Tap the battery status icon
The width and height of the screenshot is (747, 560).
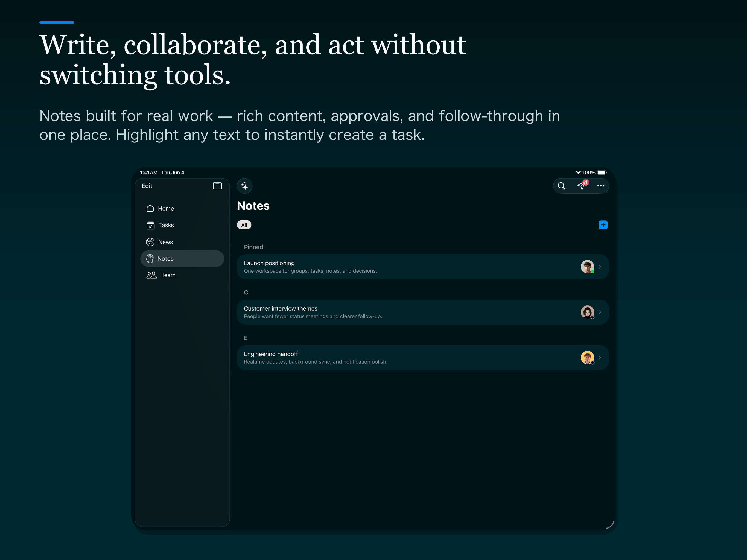[x=602, y=172]
